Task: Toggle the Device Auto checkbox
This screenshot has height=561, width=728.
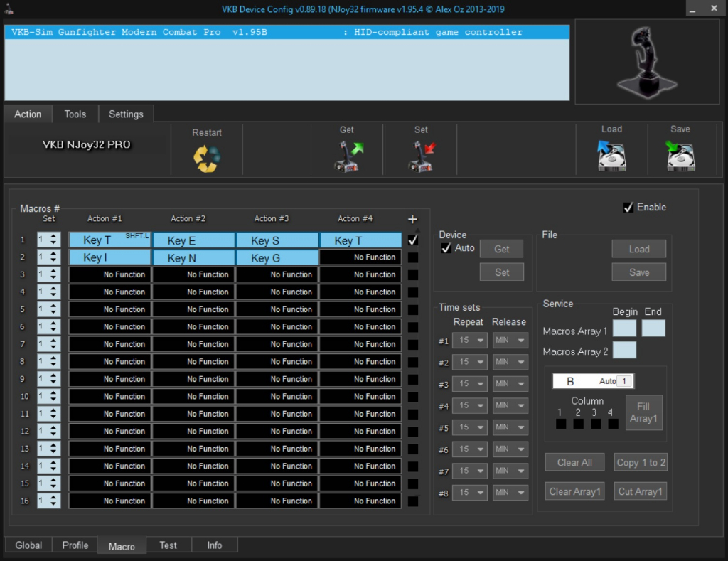Action: pyautogui.click(x=446, y=248)
